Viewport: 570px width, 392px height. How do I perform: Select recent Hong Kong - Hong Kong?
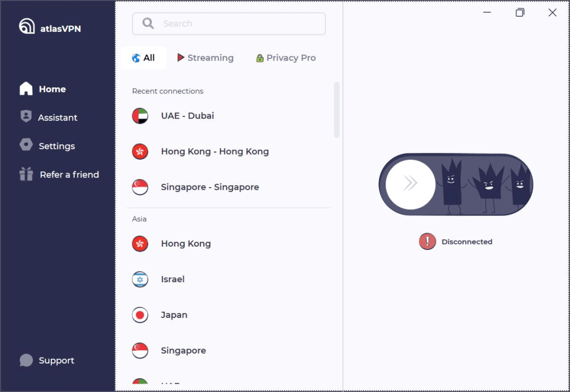point(228,151)
